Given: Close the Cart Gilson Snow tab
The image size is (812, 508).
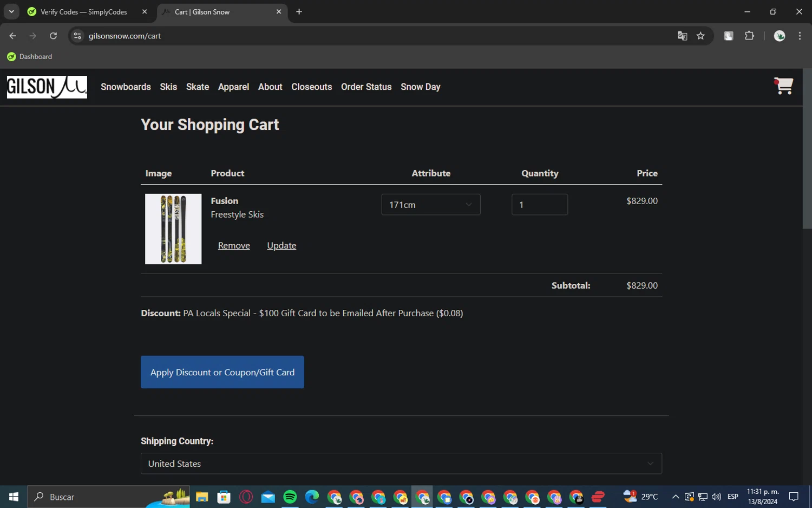Looking at the screenshot, I should pos(279,11).
